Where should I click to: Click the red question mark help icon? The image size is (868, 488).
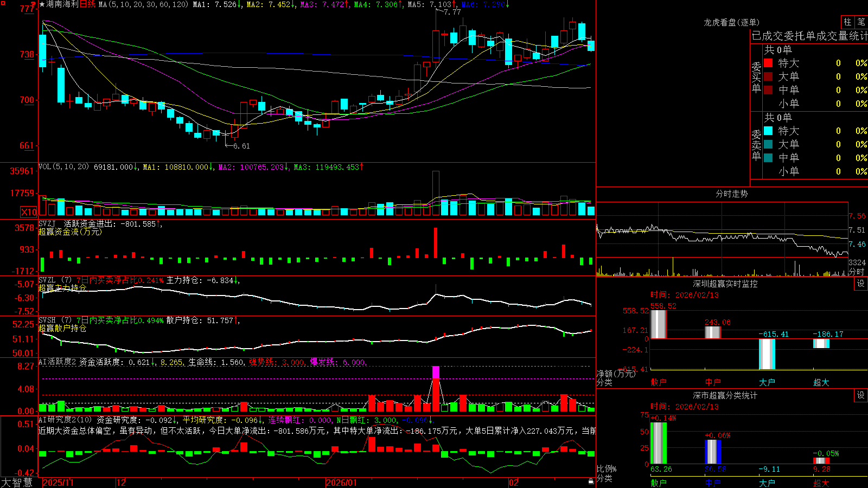click(x=33, y=4)
